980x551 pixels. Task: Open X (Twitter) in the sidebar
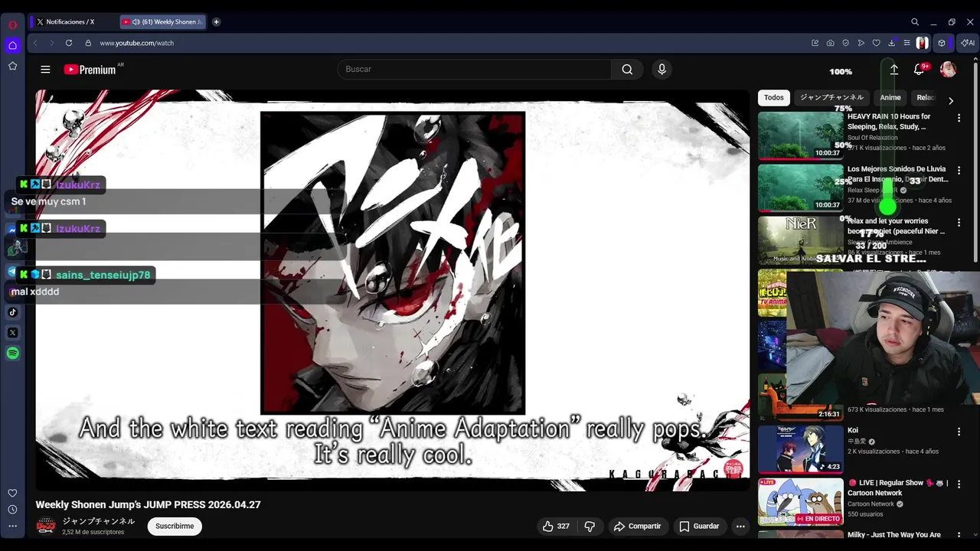click(12, 333)
